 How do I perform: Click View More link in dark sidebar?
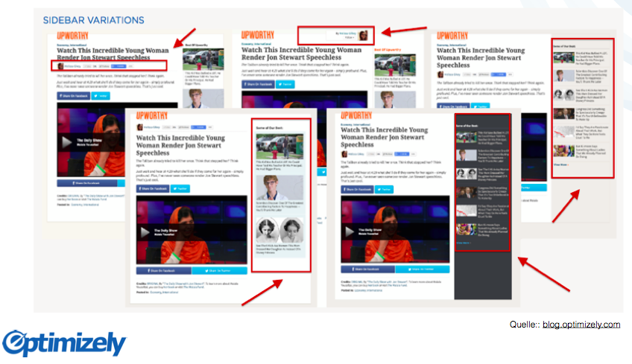463,243
